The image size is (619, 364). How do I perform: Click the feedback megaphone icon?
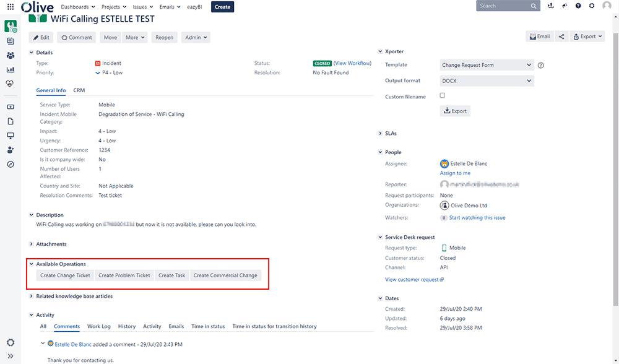[565, 6]
